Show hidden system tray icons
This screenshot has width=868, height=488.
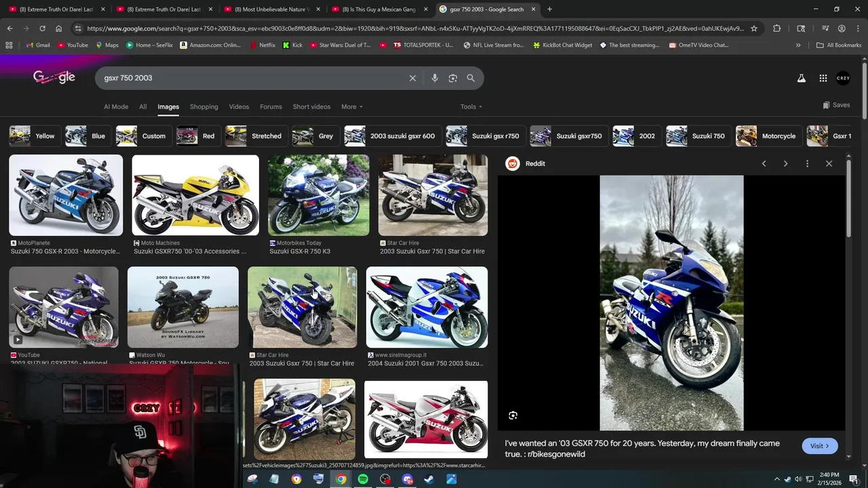pyautogui.click(x=777, y=479)
